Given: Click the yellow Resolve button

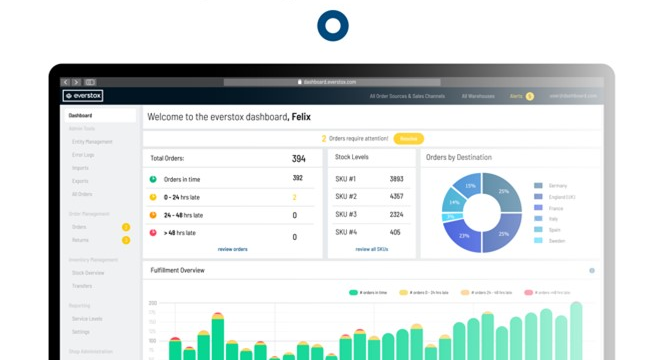Looking at the screenshot, I should [x=408, y=139].
